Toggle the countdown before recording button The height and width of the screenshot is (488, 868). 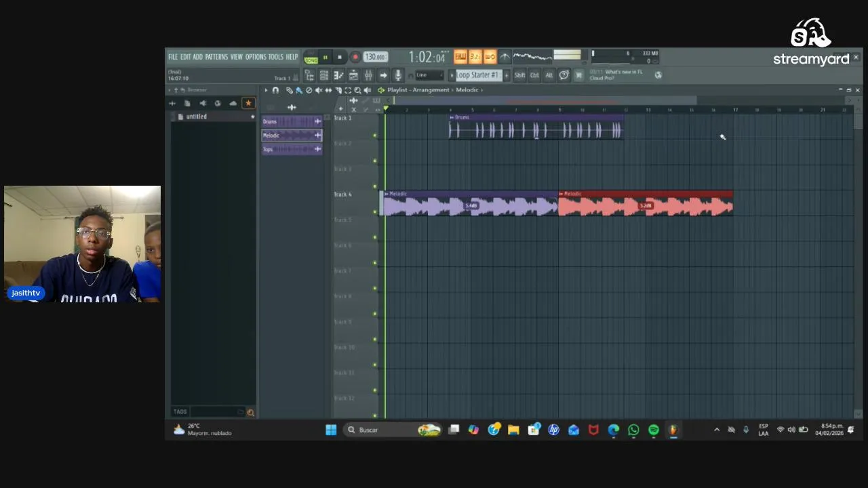pyautogui.click(x=475, y=57)
